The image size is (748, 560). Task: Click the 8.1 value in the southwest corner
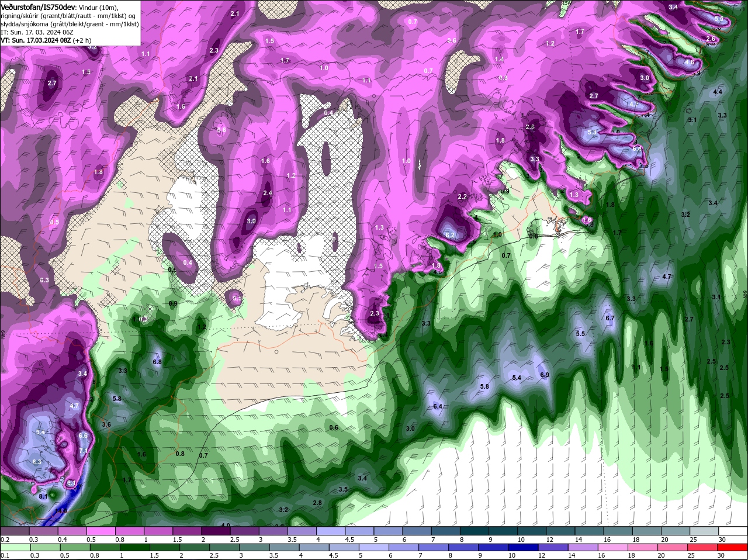43,496
